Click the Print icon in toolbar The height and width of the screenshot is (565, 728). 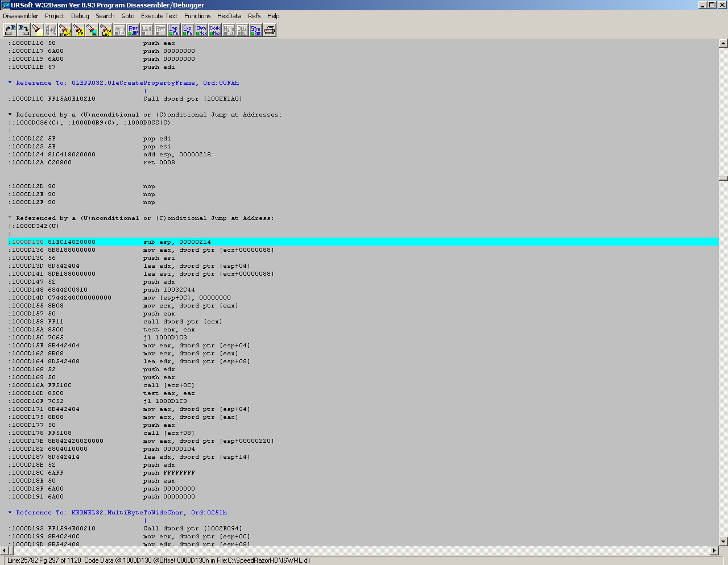pyautogui.click(x=270, y=30)
